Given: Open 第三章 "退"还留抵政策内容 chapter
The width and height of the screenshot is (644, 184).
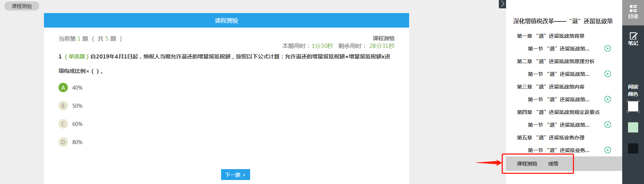Looking at the screenshot, I should 551,87.
